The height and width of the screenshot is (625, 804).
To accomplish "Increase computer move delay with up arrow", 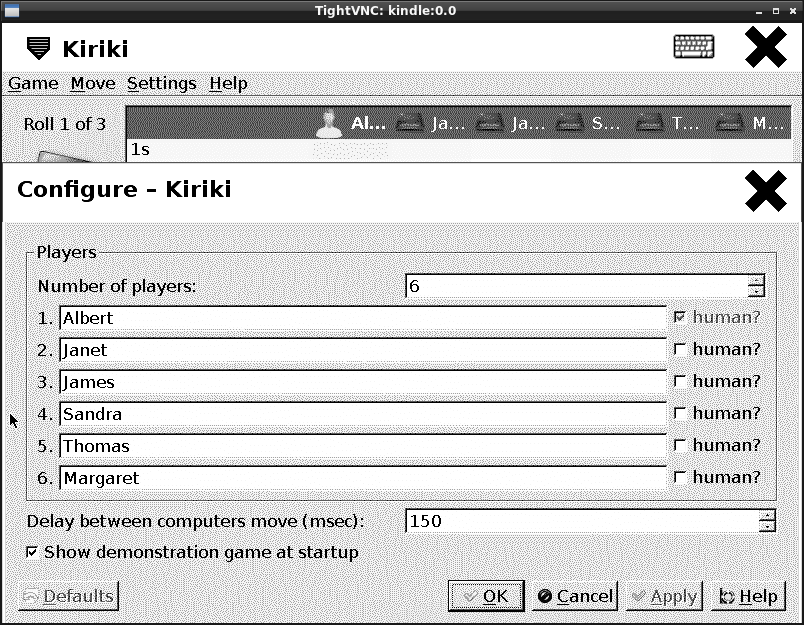I will 767,515.
